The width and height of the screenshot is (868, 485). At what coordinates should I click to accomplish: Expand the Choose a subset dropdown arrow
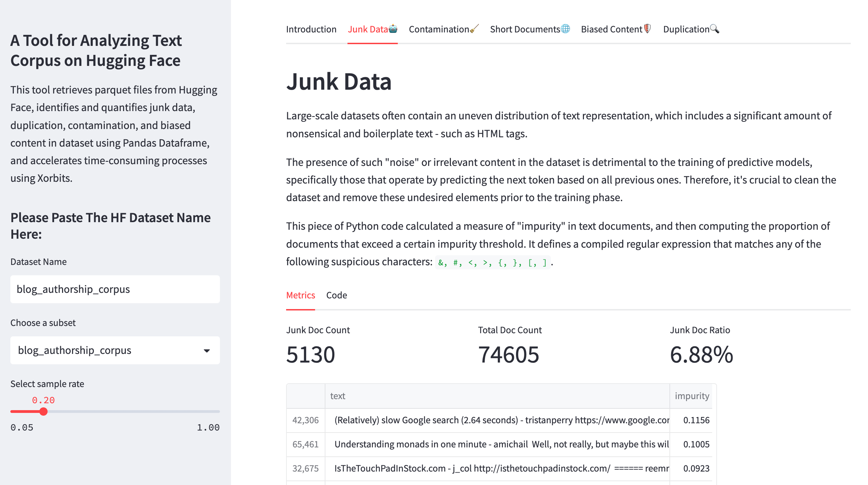(206, 350)
